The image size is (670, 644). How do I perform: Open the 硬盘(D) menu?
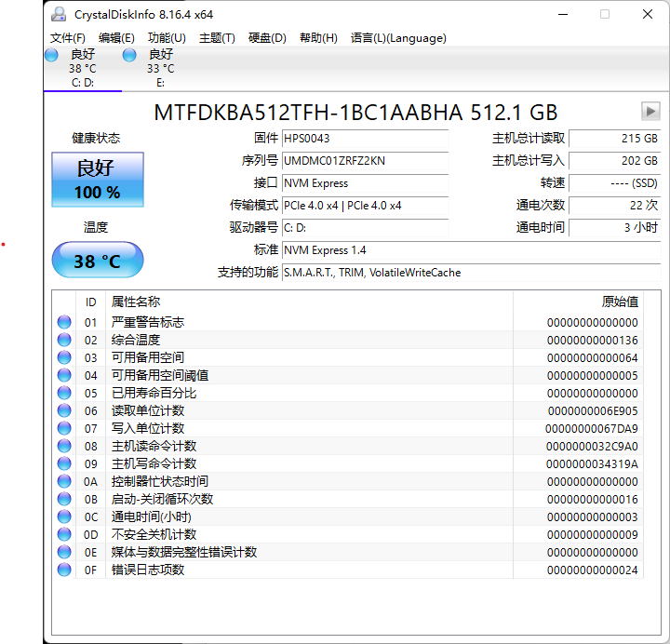pyautogui.click(x=267, y=38)
